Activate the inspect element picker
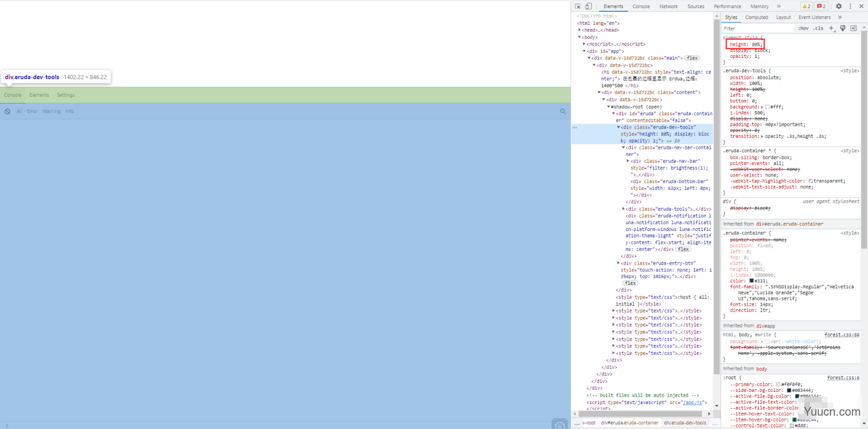 [578, 6]
